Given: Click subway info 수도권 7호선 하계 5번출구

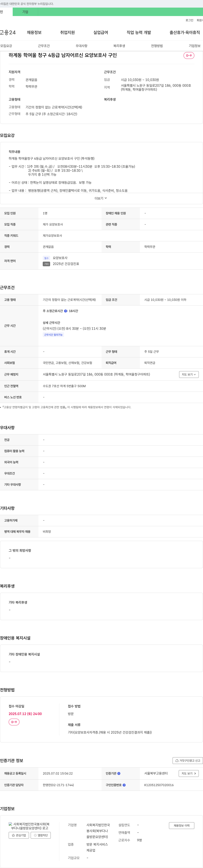Looking at the screenshot, I should (x=64, y=386).
